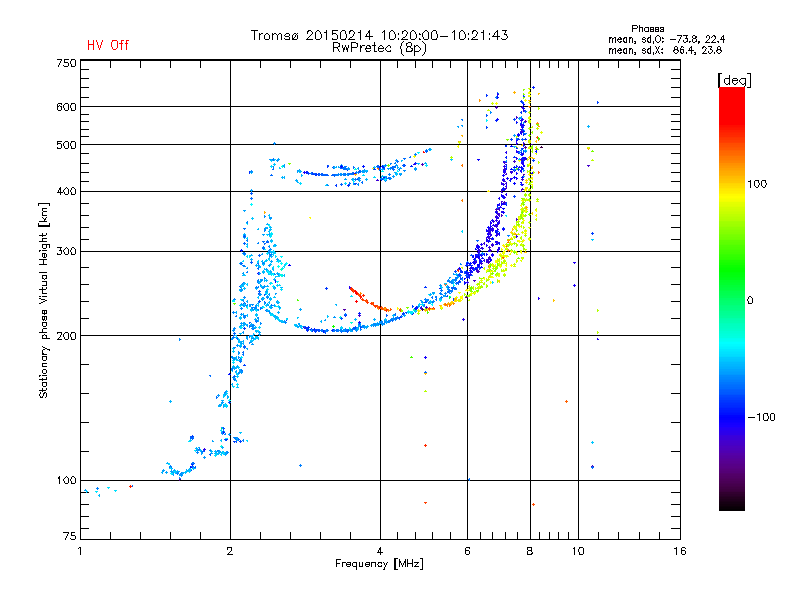The height and width of the screenshot is (600, 800).
Task: Click the colorbar '100' tick label
Action: pyautogui.click(x=757, y=184)
